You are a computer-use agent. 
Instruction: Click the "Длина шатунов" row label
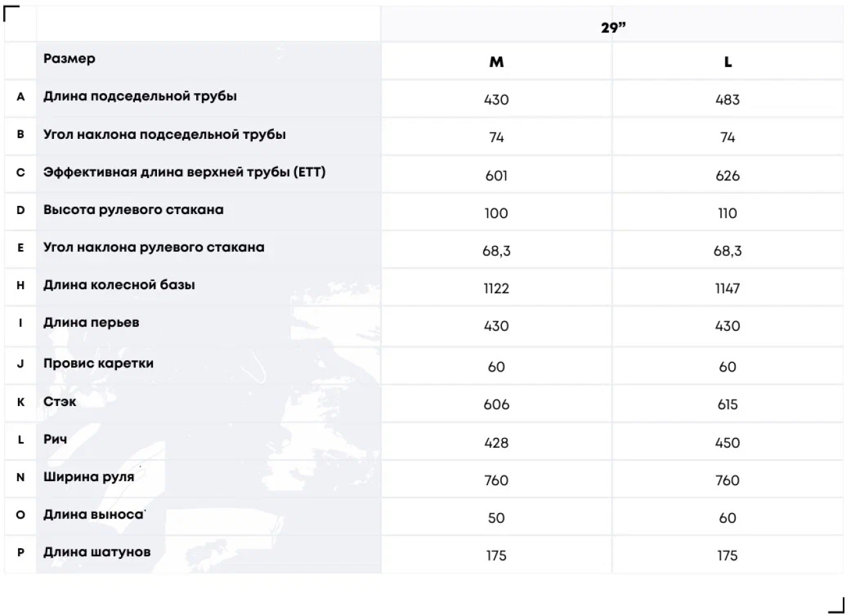[x=97, y=552]
